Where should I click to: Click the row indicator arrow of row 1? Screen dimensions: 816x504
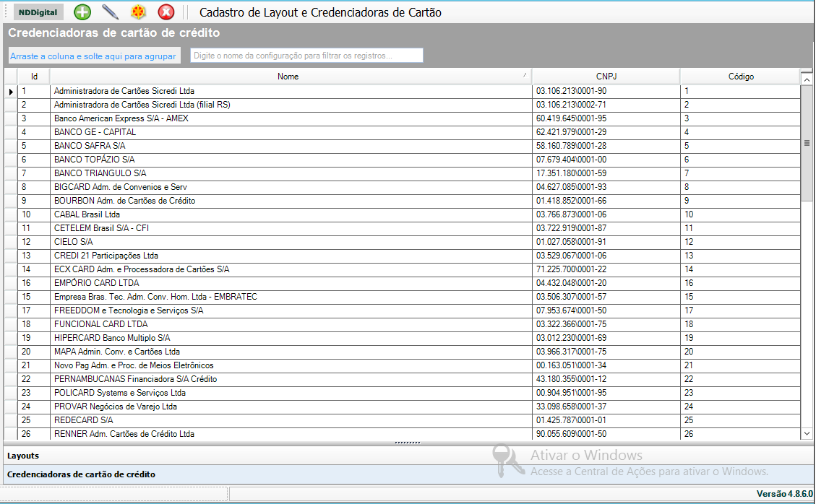click(11, 92)
